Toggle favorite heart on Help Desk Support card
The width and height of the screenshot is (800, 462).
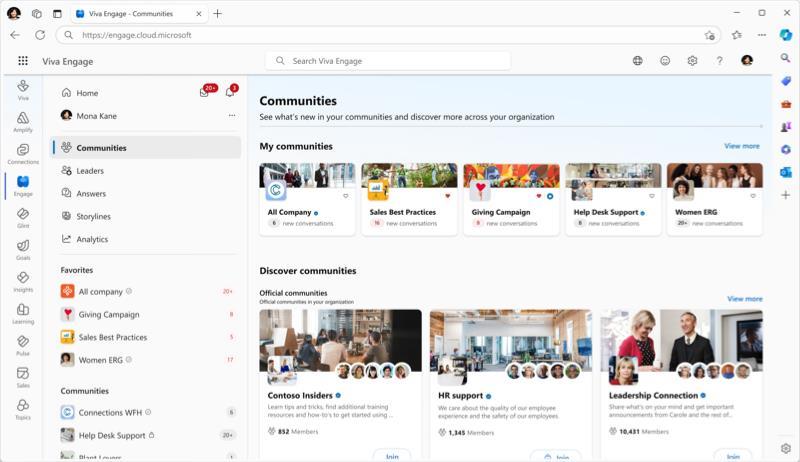click(652, 196)
